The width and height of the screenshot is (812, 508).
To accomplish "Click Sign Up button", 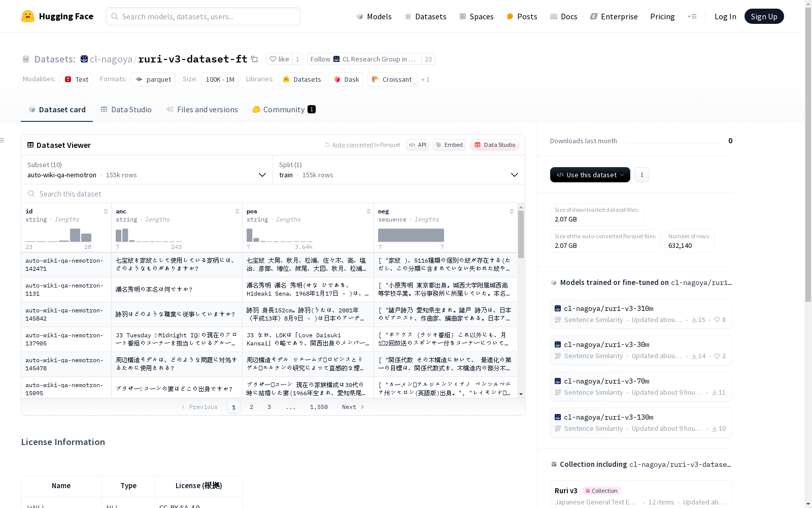I will click(764, 16).
